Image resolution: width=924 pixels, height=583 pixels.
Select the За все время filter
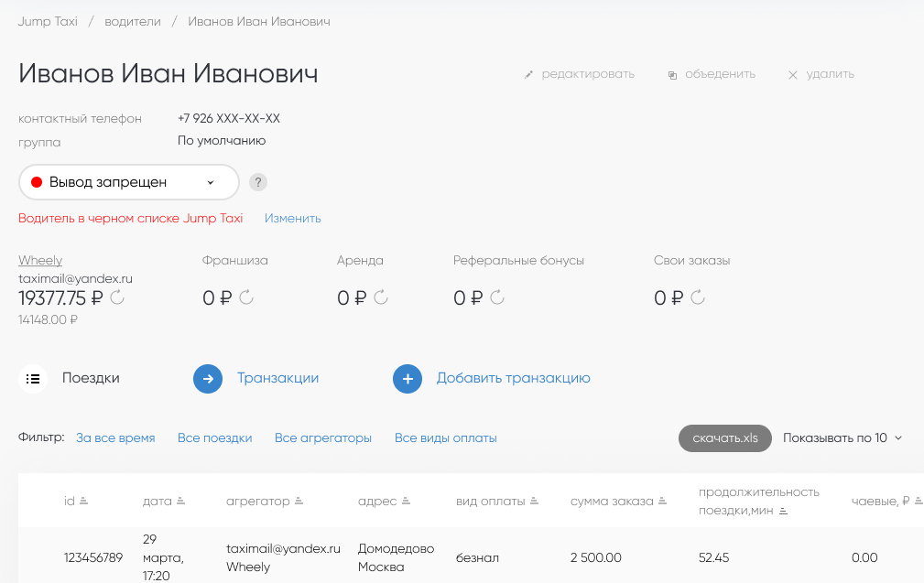pos(115,438)
